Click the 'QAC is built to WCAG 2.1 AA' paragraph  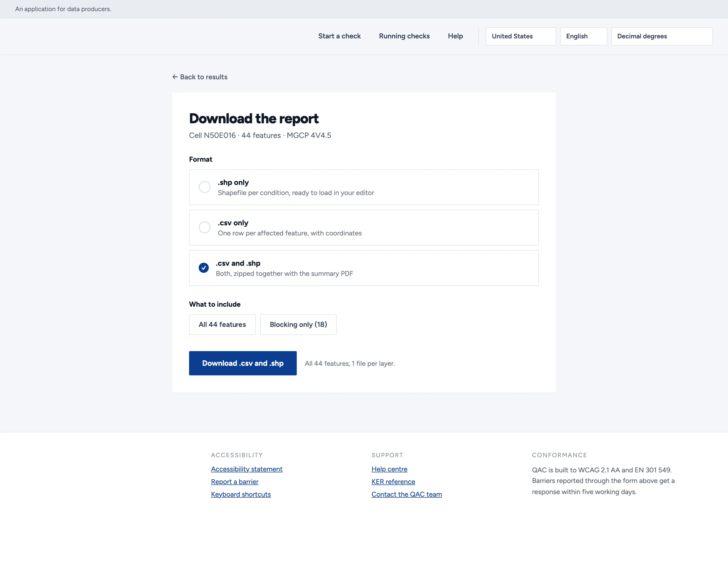pos(603,481)
